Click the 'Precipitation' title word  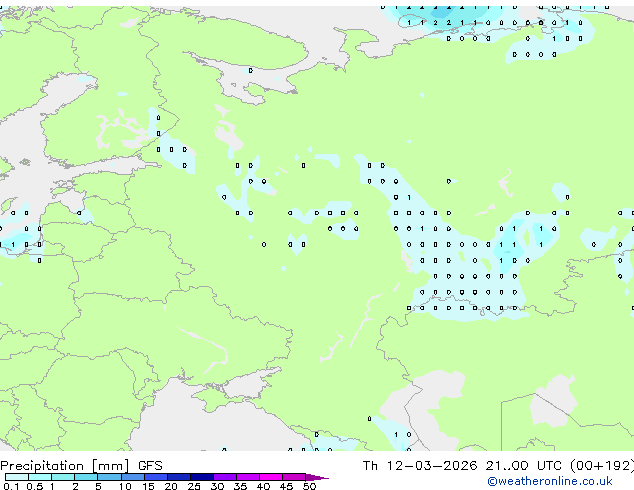(42, 466)
